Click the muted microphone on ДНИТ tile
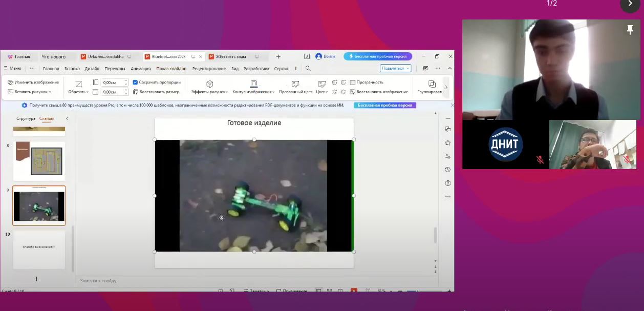Screen dimensions: 644x311 coord(540,160)
